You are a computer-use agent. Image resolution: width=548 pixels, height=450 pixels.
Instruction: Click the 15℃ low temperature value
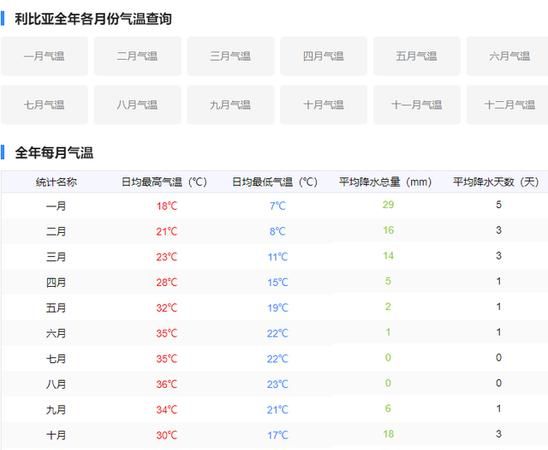coord(277,282)
